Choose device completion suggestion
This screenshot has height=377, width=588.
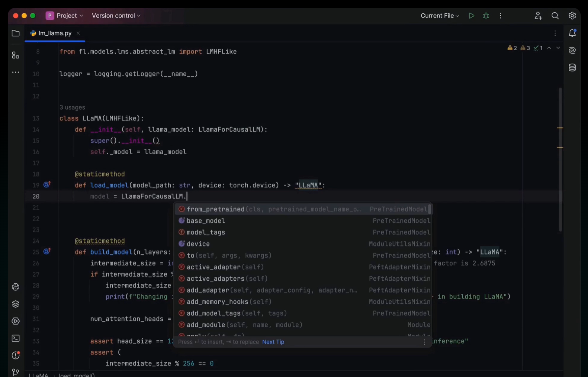coord(303,244)
